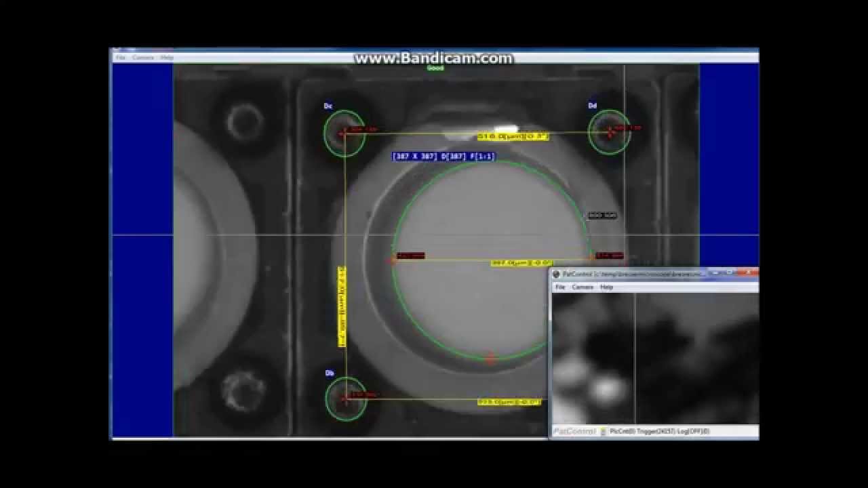
Task: Open File menu in the PatControl window
Action: 560,287
